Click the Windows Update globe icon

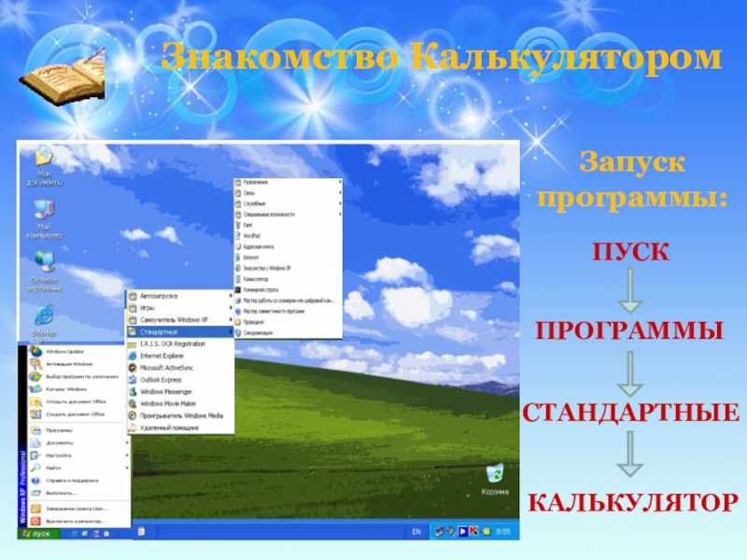tap(35, 352)
